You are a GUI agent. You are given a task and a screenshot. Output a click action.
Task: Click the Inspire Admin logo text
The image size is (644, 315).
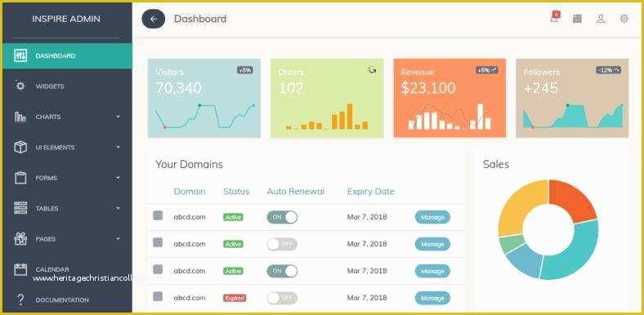[66, 19]
